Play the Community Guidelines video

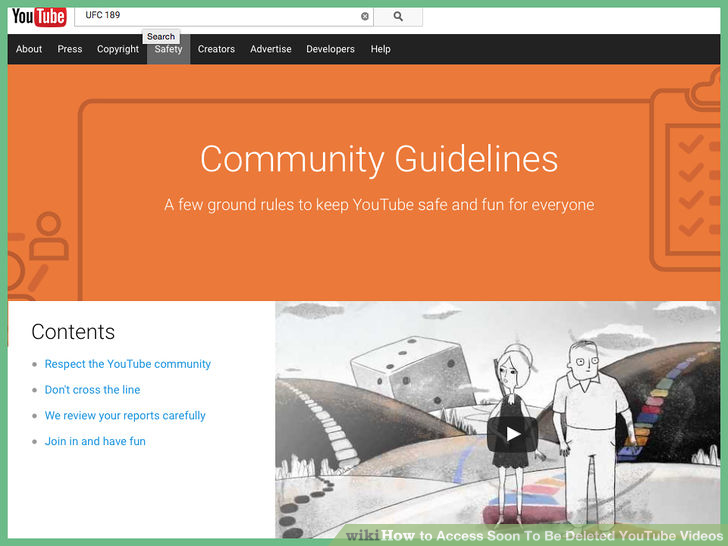[x=512, y=434]
